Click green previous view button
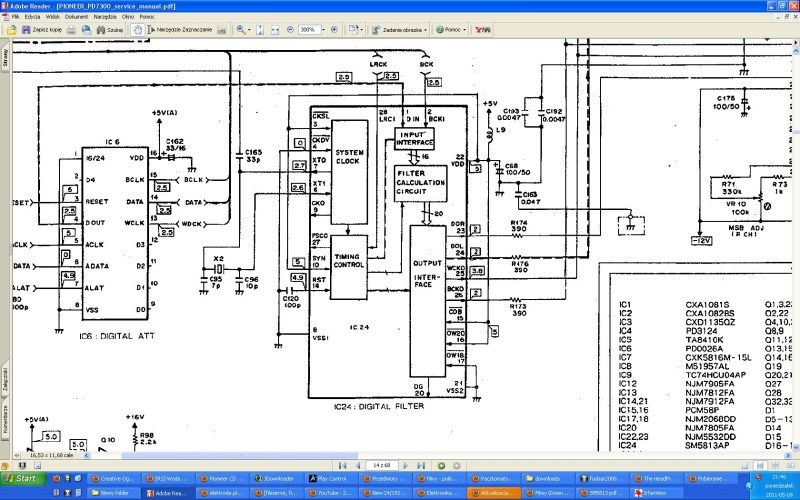 click(441, 465)
